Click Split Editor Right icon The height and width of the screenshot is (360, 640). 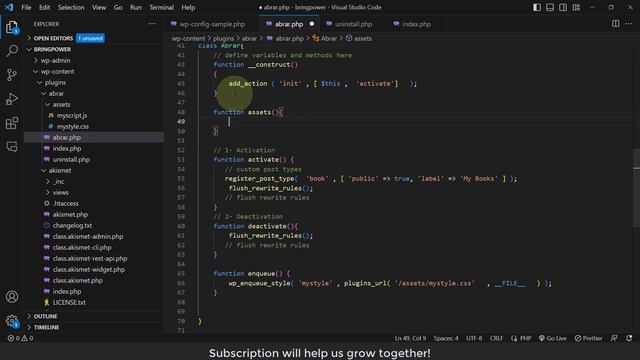click(x=616, y=24)
